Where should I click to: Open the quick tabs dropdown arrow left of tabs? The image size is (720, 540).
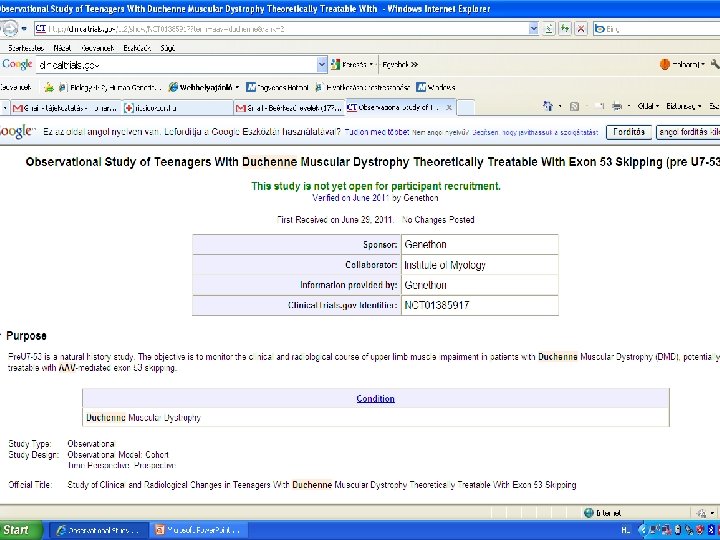coord(5,108)
